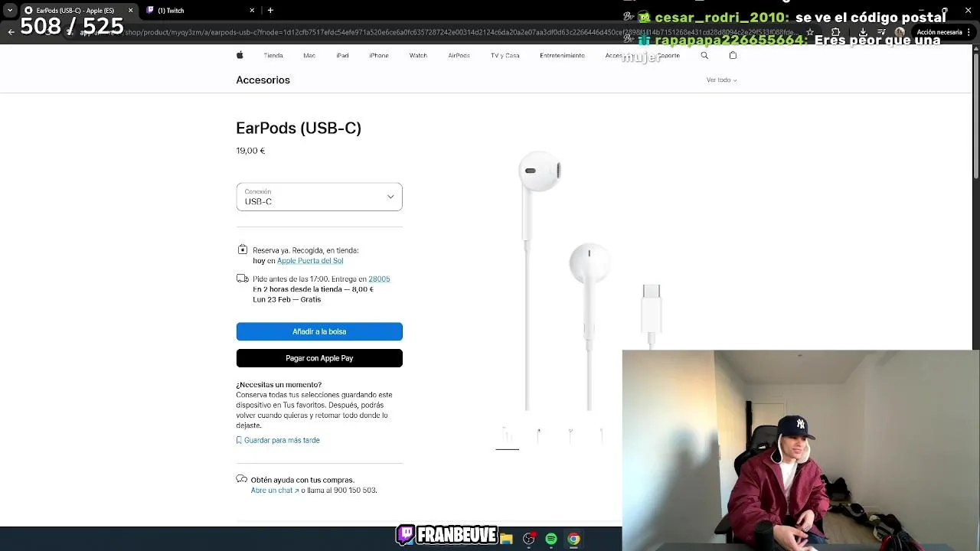980x551 pixels.
Task: Select the third EarPods gallery thumbnail
Action: (570, 435)
